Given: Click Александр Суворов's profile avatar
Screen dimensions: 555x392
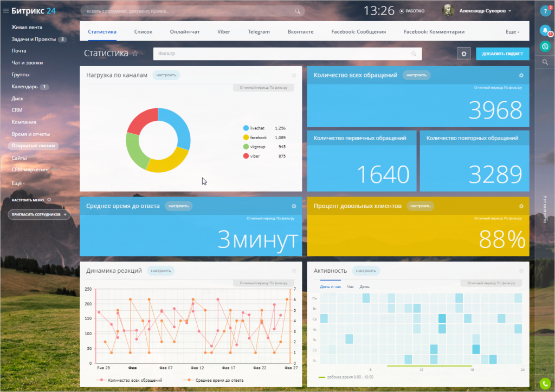Looking at the screenshot, I should coord(448,11).
